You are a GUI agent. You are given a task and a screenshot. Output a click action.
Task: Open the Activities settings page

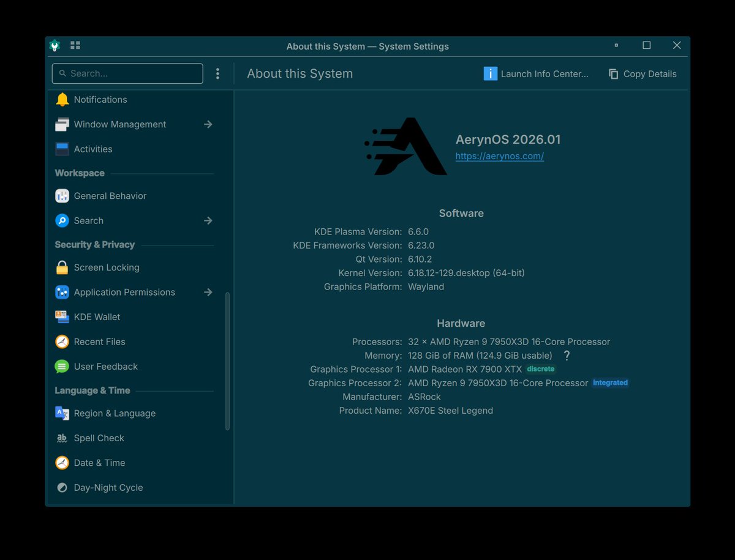point(134,149)
